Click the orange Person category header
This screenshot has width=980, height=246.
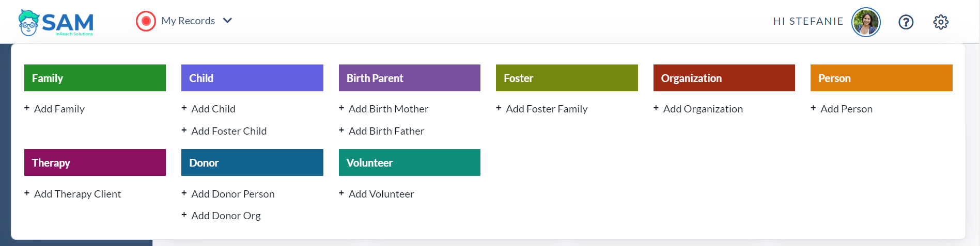(881, 78)
